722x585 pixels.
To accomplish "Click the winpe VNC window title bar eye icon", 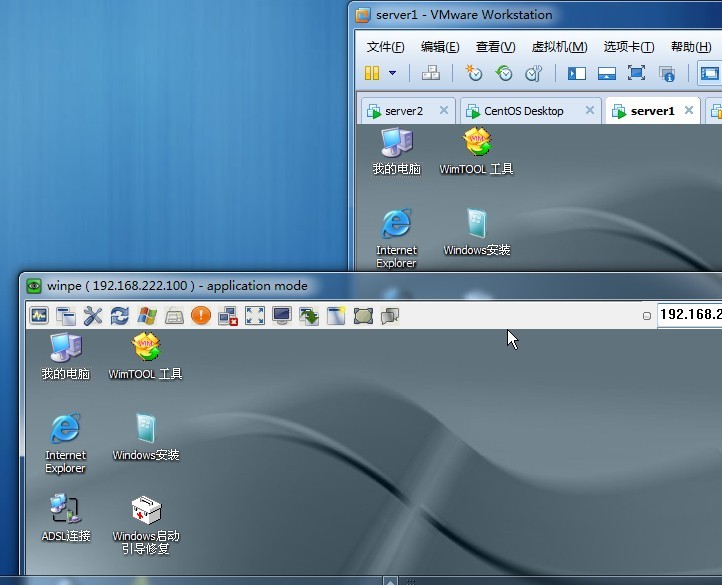I will pos(34,286).
